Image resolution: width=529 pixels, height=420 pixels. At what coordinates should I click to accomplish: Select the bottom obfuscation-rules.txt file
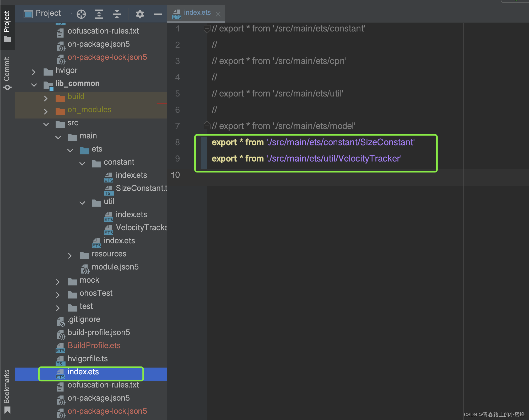click(x=103, y=385)
